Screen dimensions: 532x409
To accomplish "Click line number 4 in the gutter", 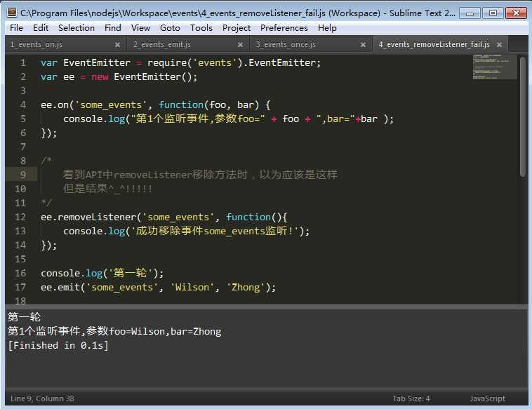I will [x=23, y=105].
